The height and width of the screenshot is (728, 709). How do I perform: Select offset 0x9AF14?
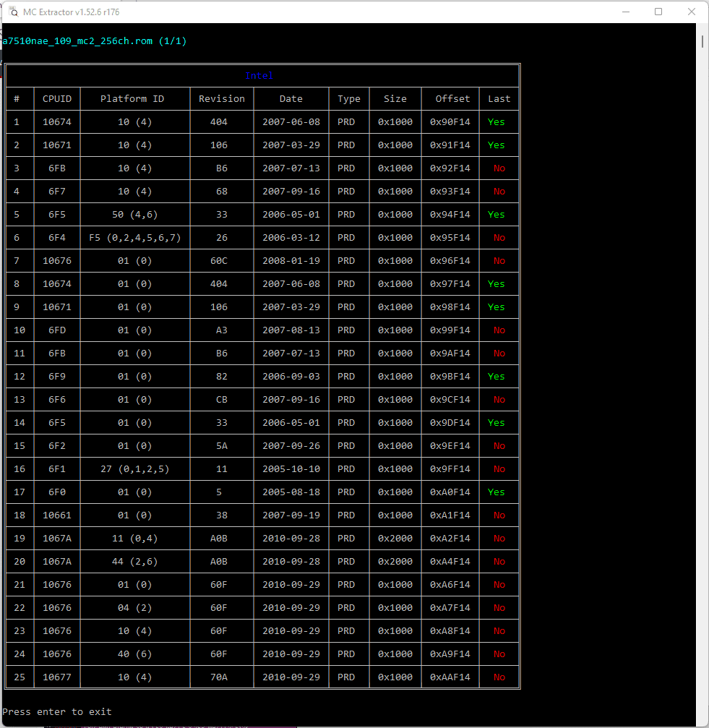tap(450, 354)
